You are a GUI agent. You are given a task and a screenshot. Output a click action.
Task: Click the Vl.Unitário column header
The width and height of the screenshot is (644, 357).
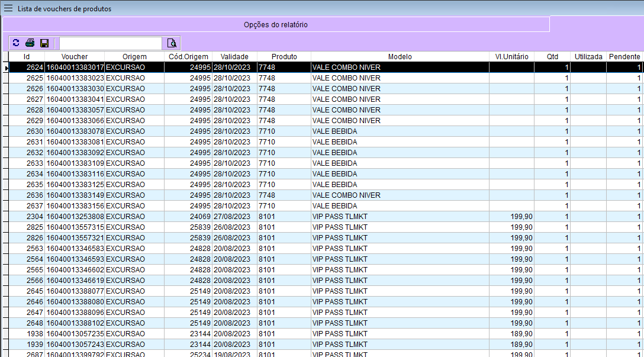511,57
